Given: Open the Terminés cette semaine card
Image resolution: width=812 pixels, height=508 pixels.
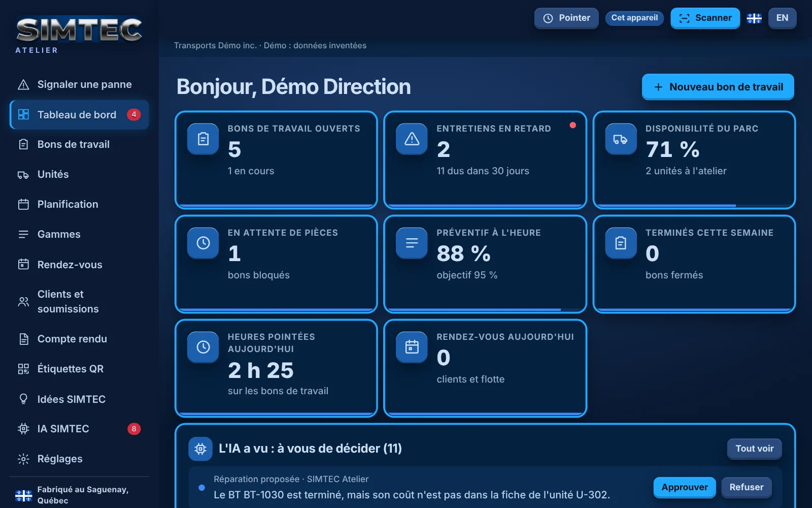Looking at the screenshot, I should click(x=694, y=264).
